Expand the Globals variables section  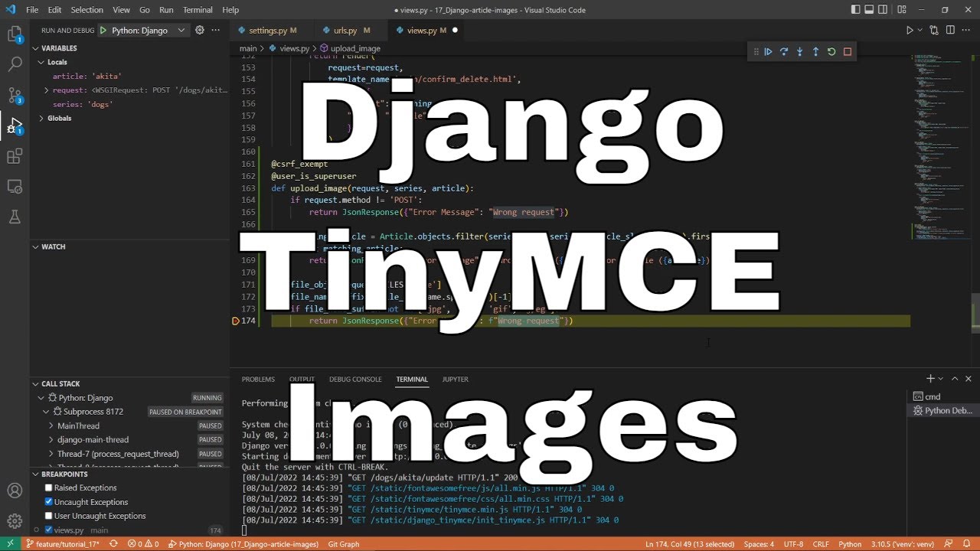[x=41, y=119]
